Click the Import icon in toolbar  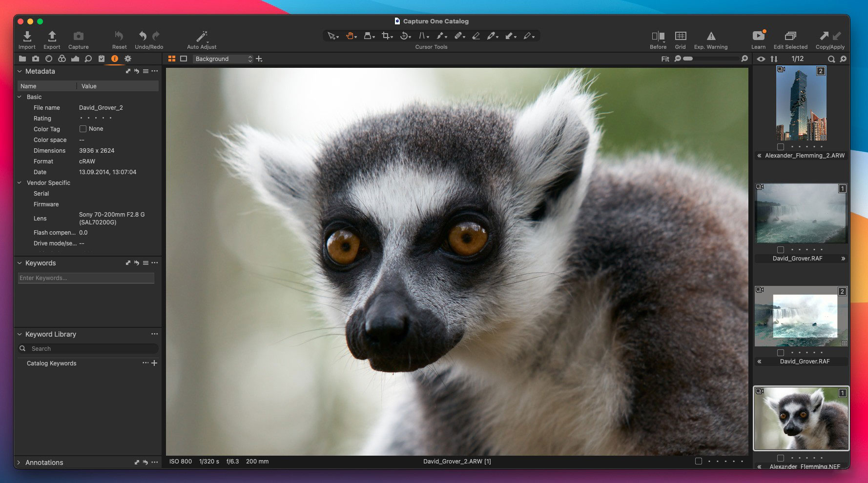pyautogui.click(x=27, y=37)
